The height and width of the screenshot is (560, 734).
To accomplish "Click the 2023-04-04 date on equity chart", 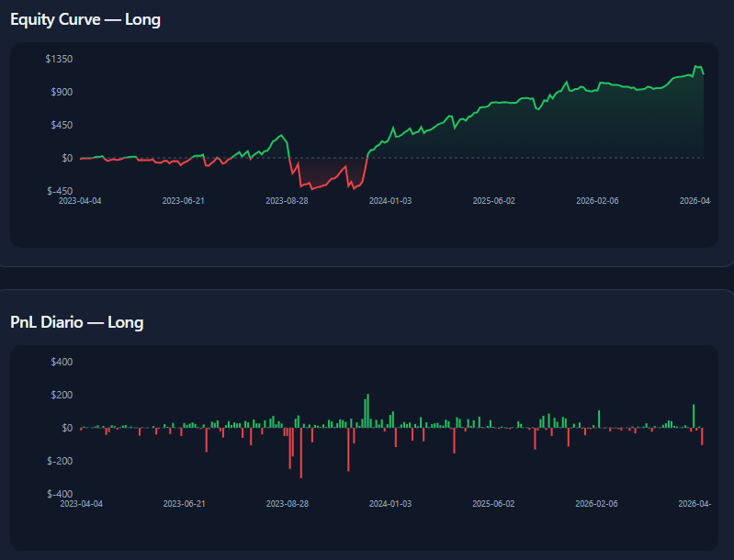I will pos(80,201).
